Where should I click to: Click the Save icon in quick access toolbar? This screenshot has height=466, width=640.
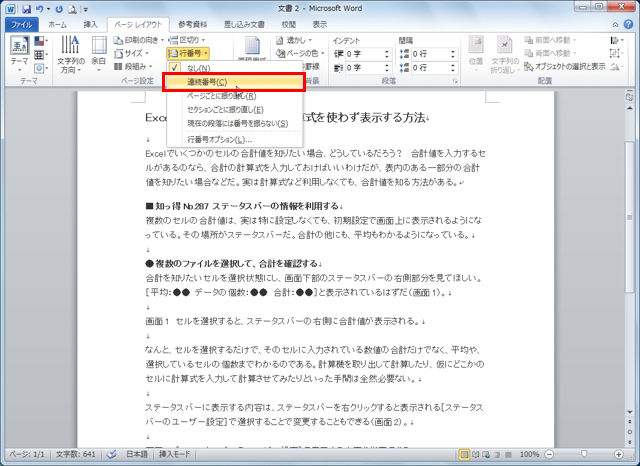tap(27, 9)
